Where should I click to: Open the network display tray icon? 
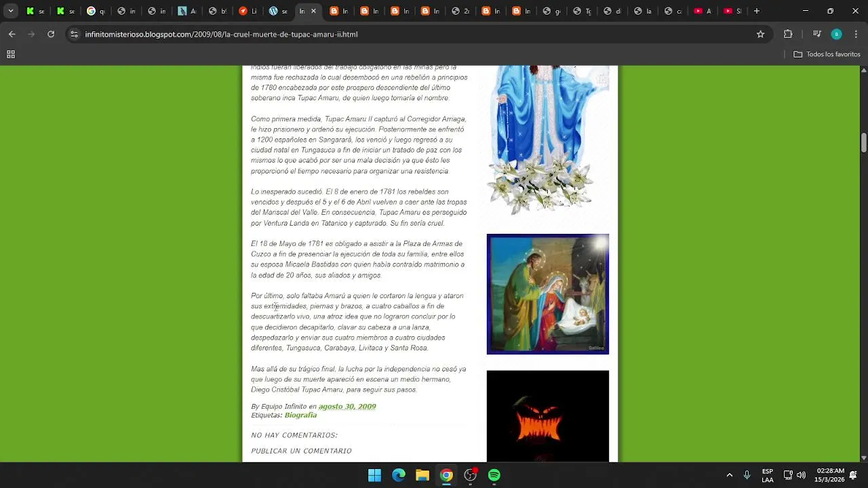(787, 475)
